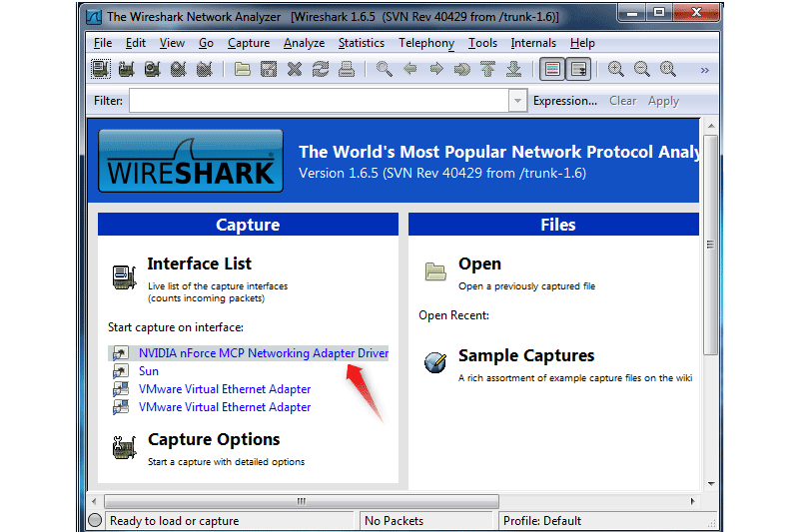
Task: Start capture on second VMware Virtual Ethernet Adapter
Action: [225, 407]
